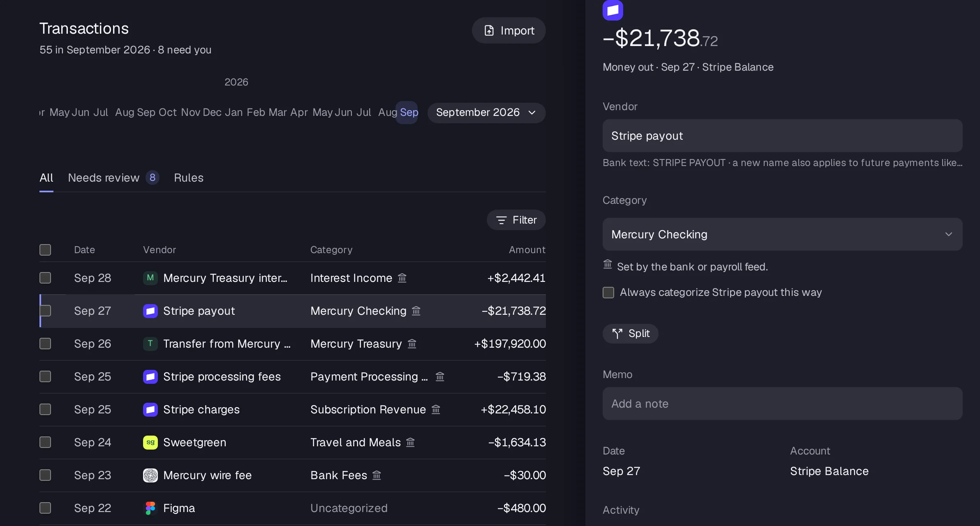The height and width of the screenshot is (526, 980).
Task: Check the Sep 28 Mercury Treasury row
Action: pyautogui.click(x=45, y=278)
